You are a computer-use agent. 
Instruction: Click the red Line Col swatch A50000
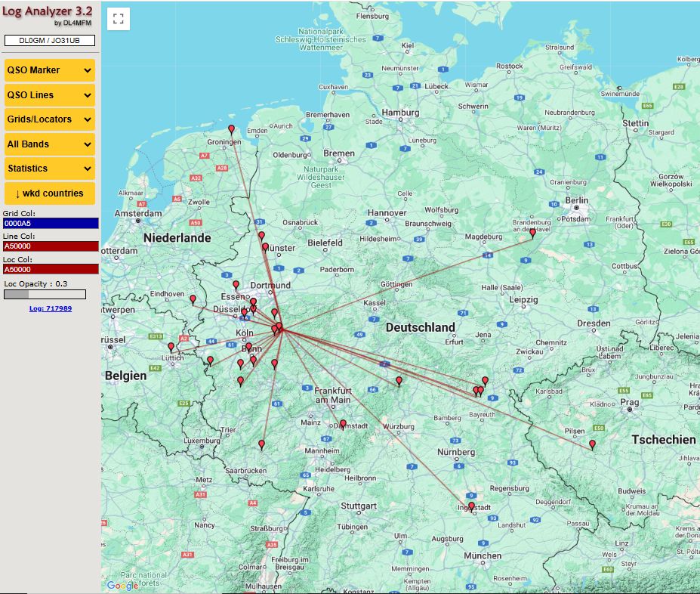coord(51,246)
